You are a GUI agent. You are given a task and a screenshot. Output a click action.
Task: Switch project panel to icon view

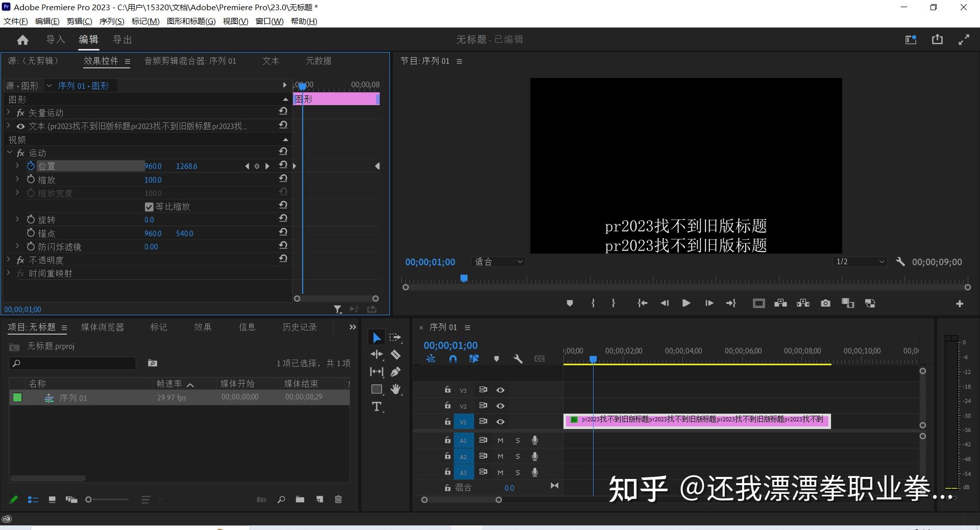(x=52, y=499)
